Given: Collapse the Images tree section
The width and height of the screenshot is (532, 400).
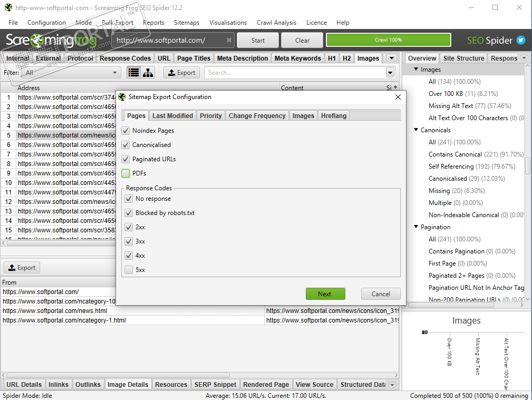Looking at the screenshot, I should pos(416,69).
